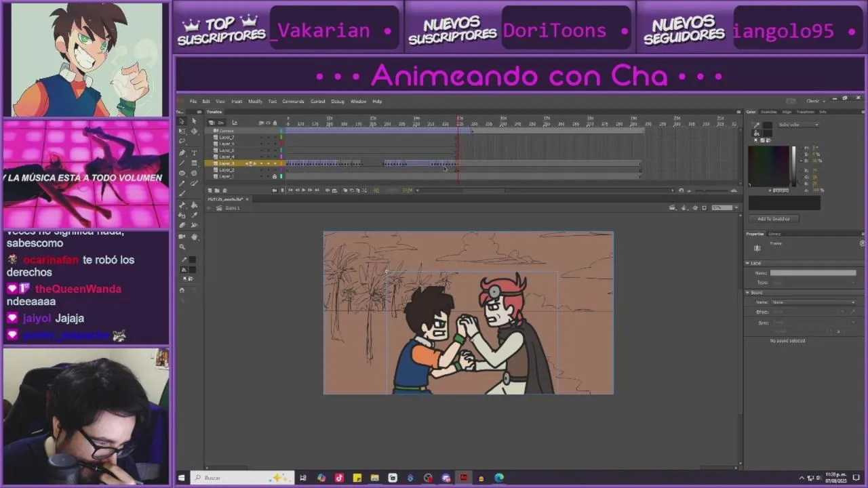The image size is (868, 488).
Task: Open the Label Type dropdown
Action: pos(814,283)
